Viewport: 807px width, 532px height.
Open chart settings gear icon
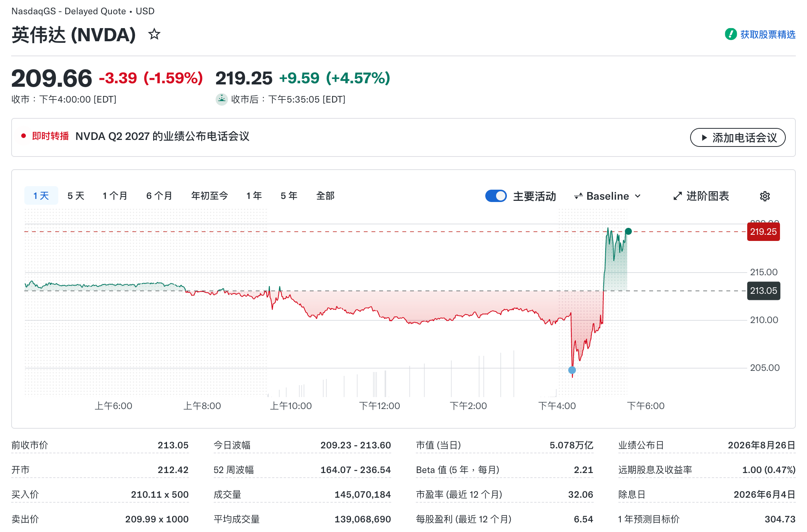pyautogui.click(x=765, y=196)
